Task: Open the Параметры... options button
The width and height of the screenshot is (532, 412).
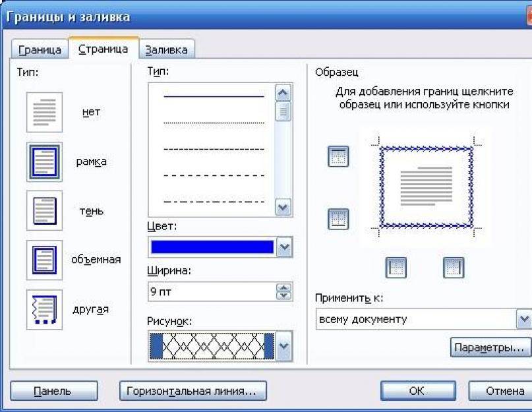Action: tap(491, 347)
